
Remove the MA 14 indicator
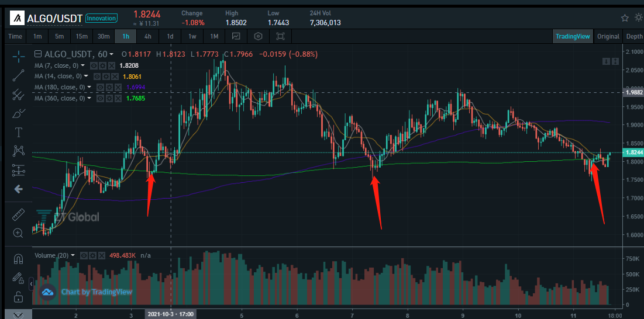click(x=114, y=77)
